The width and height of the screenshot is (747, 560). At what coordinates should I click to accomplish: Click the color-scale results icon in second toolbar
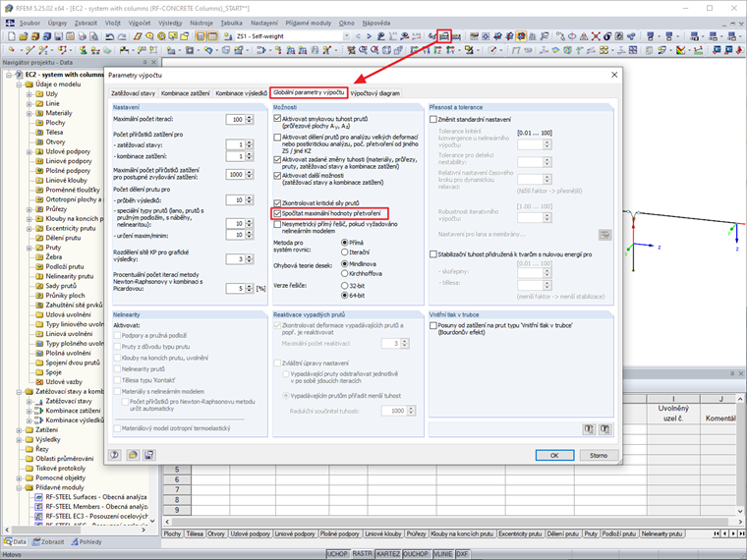click(x=681, y=49)
